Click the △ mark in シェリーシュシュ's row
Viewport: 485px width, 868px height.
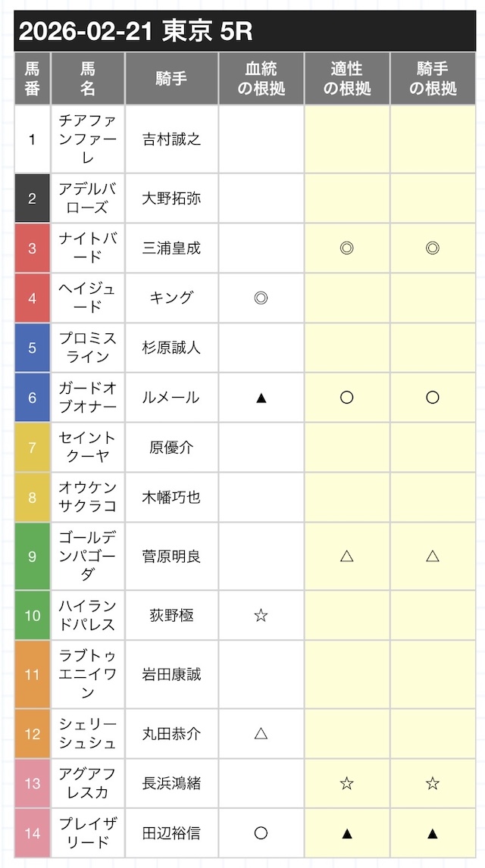pos(261,733)
